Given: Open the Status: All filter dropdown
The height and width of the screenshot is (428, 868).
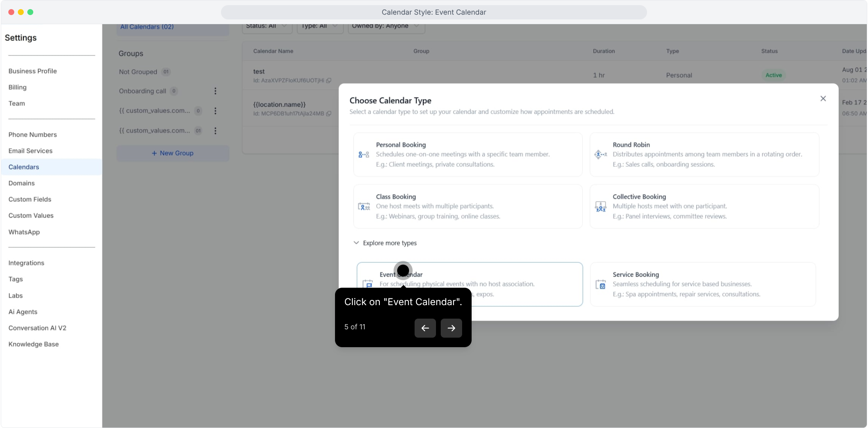Looking at the screenshot, I should point(266,27).
